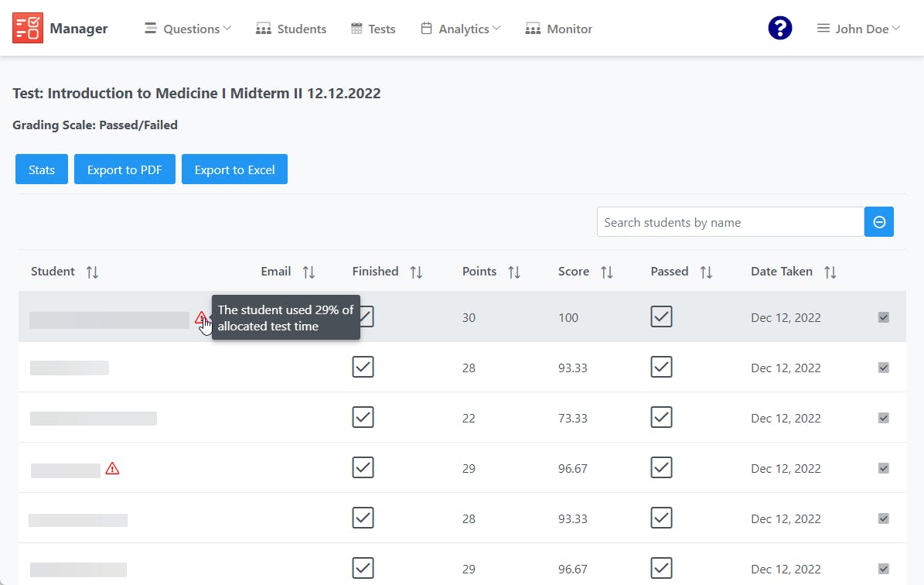The height and width of the screenshot is (585, 924).
Task: Uncheck the Finished checkbox in the second row
Action: tap(363, 367)
